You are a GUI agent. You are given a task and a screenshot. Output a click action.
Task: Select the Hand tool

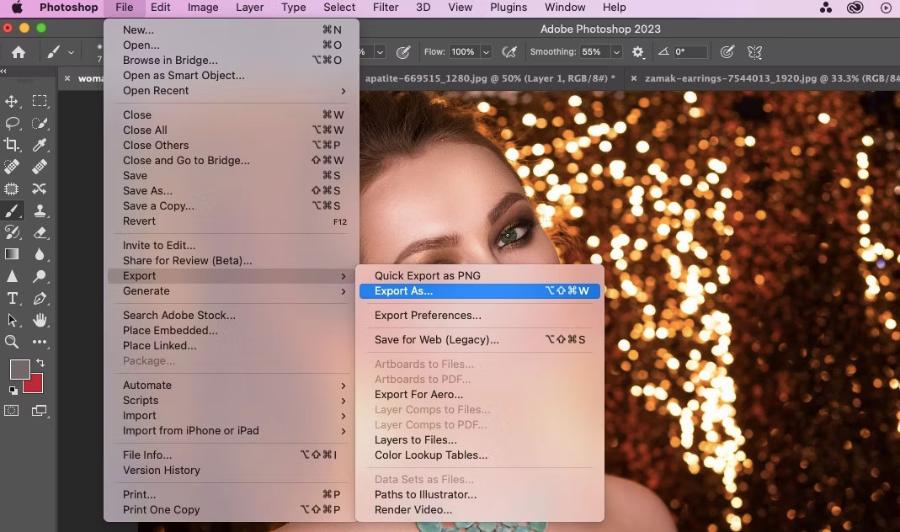(40, 320)
